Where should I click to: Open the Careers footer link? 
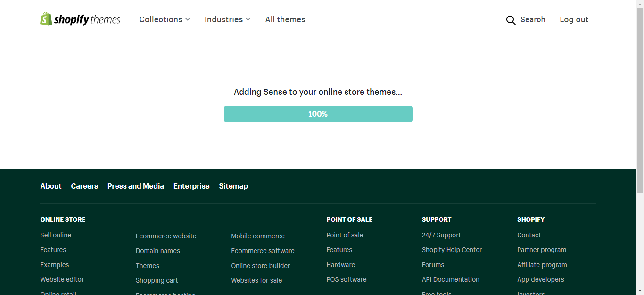point(84,186)
